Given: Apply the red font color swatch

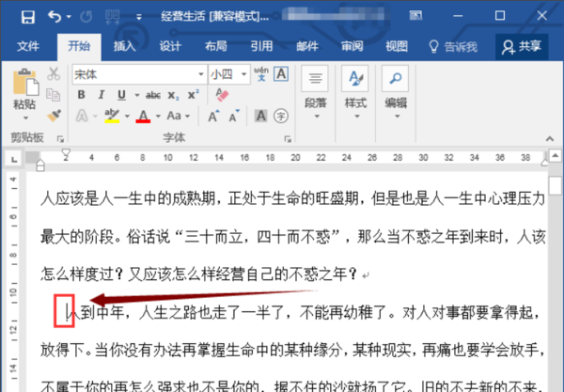Looking at the screenshot, I should coord(143,117).
